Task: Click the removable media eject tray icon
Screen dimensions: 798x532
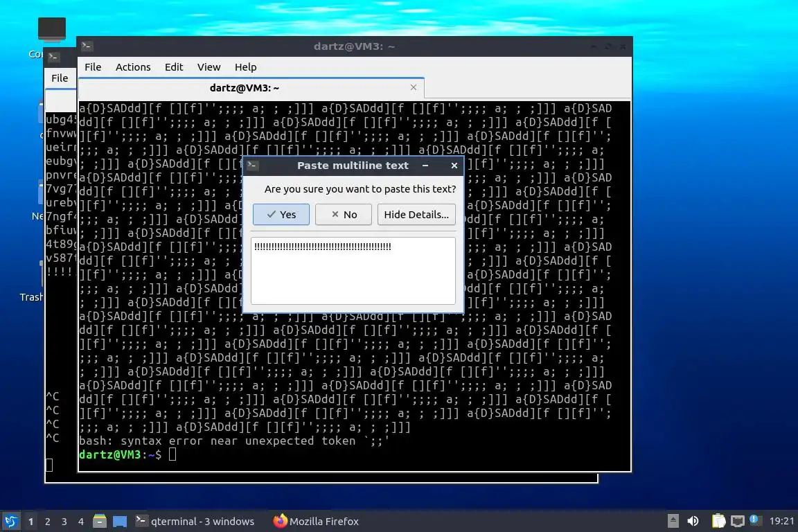Action: tap(673, 521)
